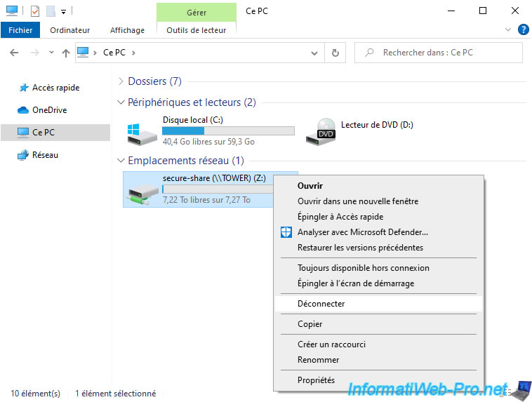Image resolution: width=532 pixels, height=402 pixels.
Task: Click the Back arrow navigation button
Action: click(x=15, y=53)
